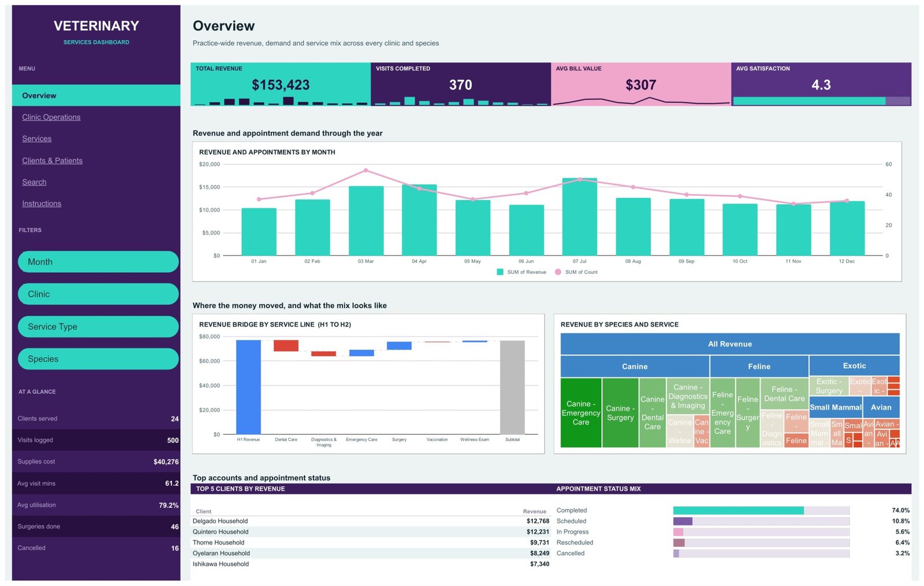Click the Ishikawa Household row
This screenshot has width=924, height=586.
point(371,564)
